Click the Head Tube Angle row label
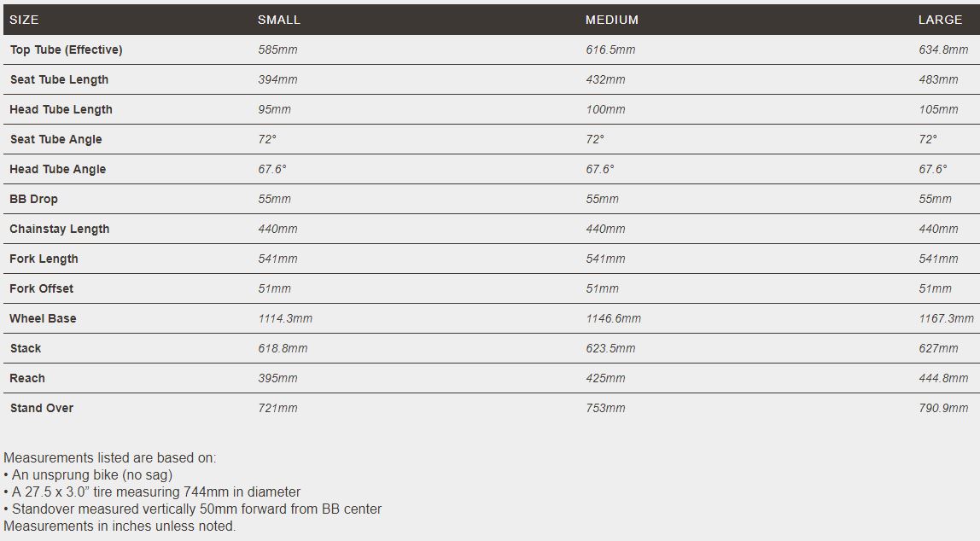The width and height of the screenshot is (980, 541). (x=58, y=169)
